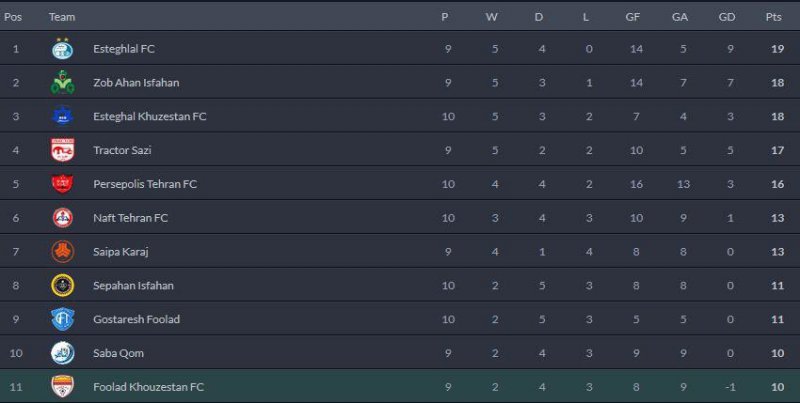
Task: Click the Esteghlal Khuzestan FC logo
Action: 62,117
